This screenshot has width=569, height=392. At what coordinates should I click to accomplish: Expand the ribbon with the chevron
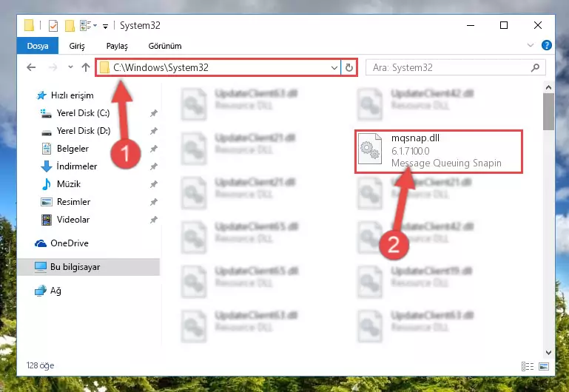(x=531, y=45)
